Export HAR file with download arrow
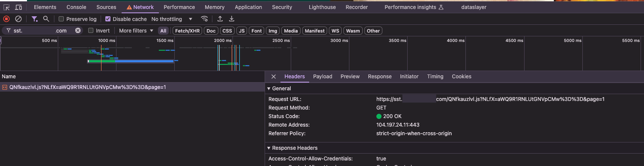 [x=232, y=19]
